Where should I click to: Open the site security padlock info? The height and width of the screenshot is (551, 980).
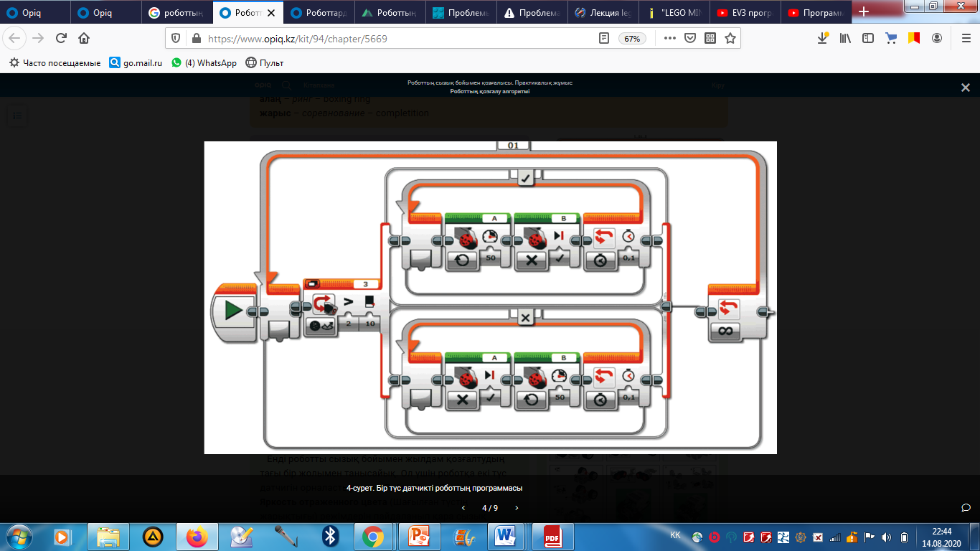point(196,39)
